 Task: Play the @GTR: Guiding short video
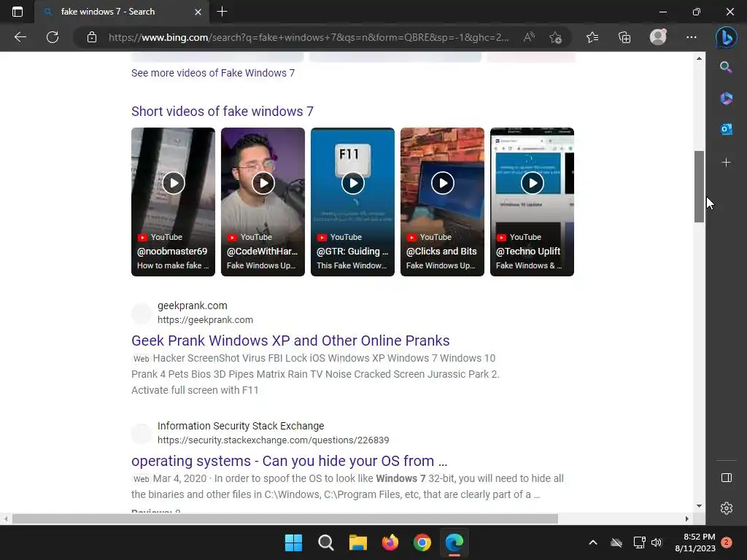pos(352,183)
